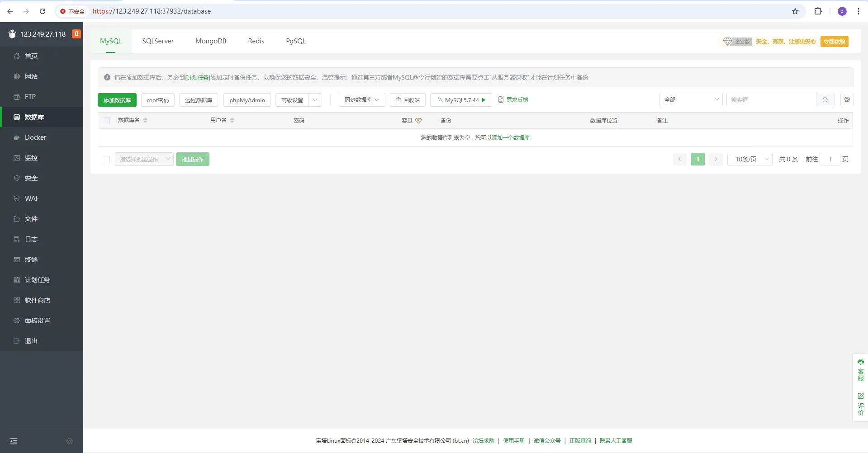Viewport: 868px width, 453px height.
Task: Open table column settings gear icon
Action: [847, 99]
